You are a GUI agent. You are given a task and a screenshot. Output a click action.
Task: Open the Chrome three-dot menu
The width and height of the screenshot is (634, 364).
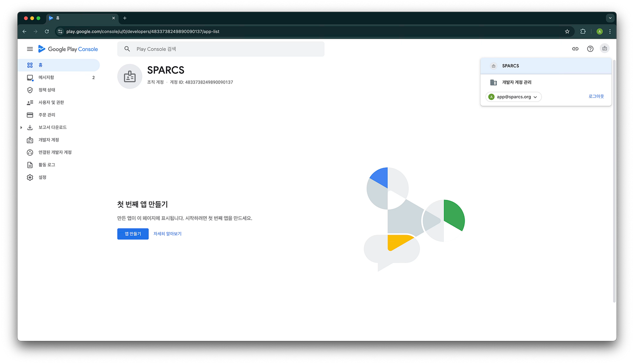(610, 31)
